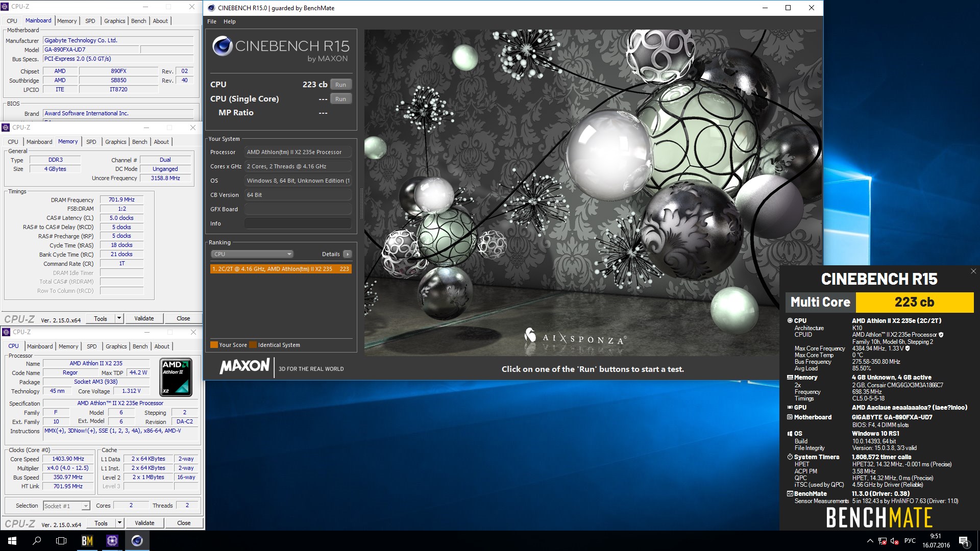Open the Action Center notifications icon
The height and width of the screenshot is (551, 980).
pyautogui.click(x=964, y=541)
